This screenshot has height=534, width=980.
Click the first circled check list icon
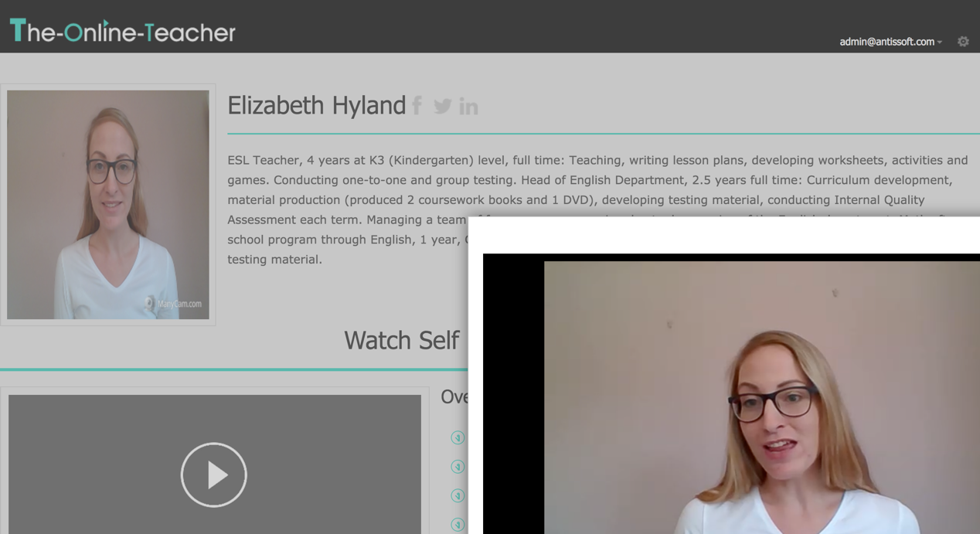coord(458,437)
